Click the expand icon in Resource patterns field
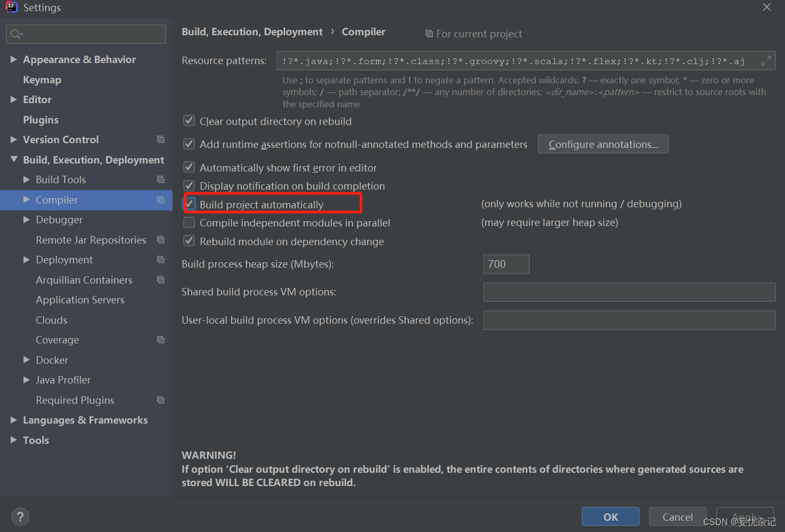The width and height of the screenshot is (785, 532). [766, 61]
